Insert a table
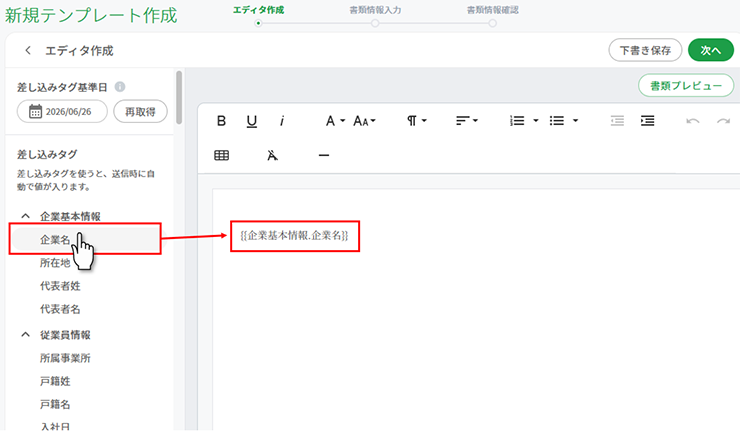The height and width of the screenshot is (431, 740). [221, 155]
